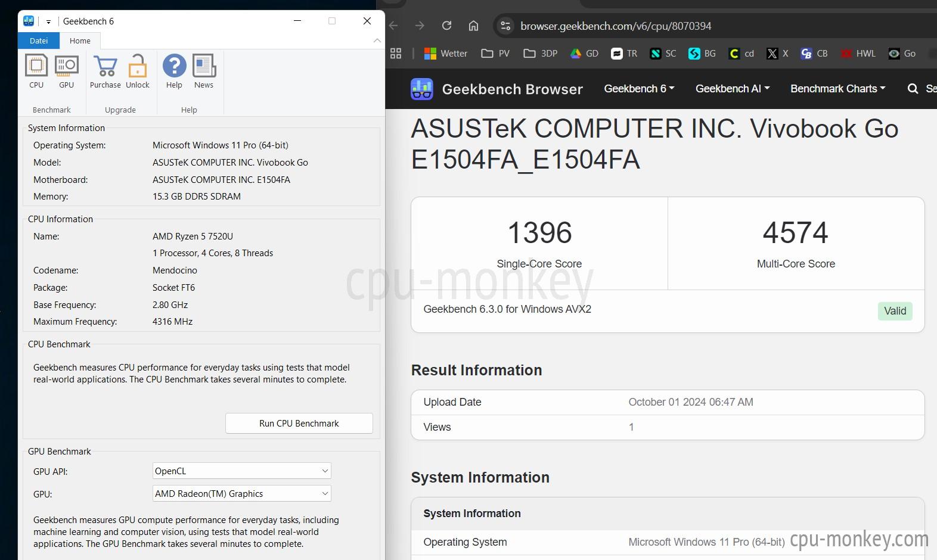Open the GD Google Drive bookmark

pos(584,53)
